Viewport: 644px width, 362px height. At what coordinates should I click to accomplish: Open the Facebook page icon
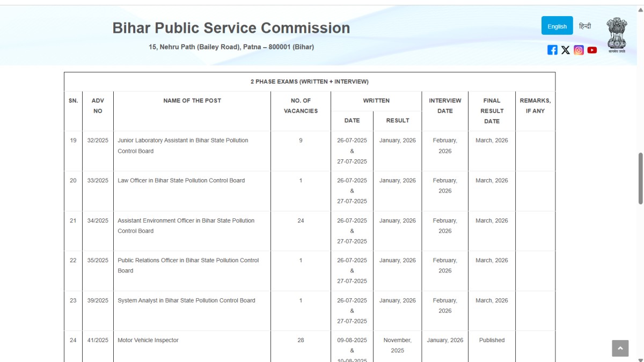click(x=552, y=50)
